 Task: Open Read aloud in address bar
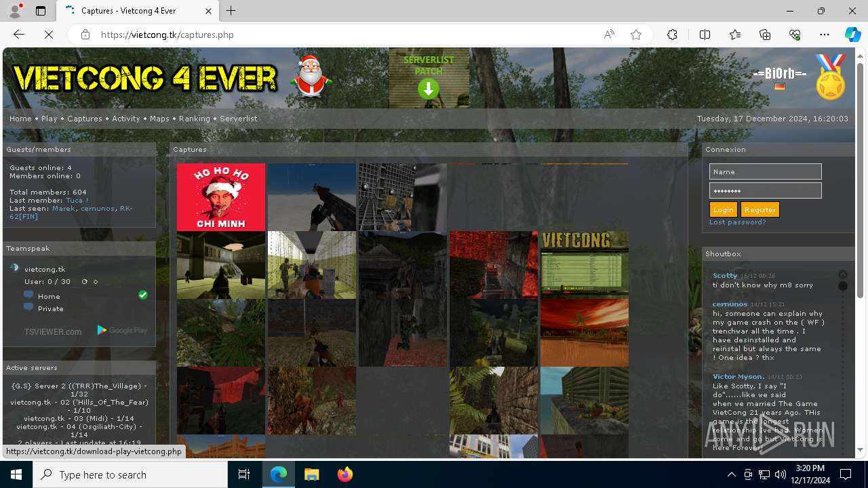(609, 35)
